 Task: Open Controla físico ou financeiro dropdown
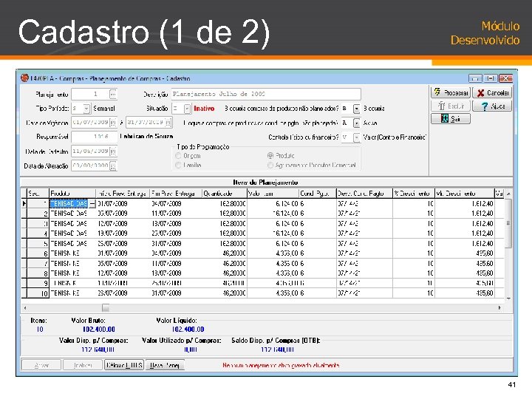click(x=356, y=137)
